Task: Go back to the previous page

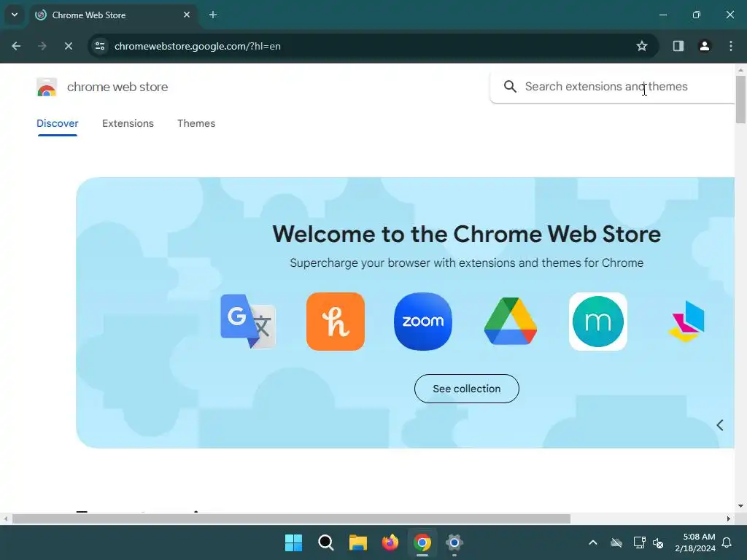Action: [x=16, y=46]
